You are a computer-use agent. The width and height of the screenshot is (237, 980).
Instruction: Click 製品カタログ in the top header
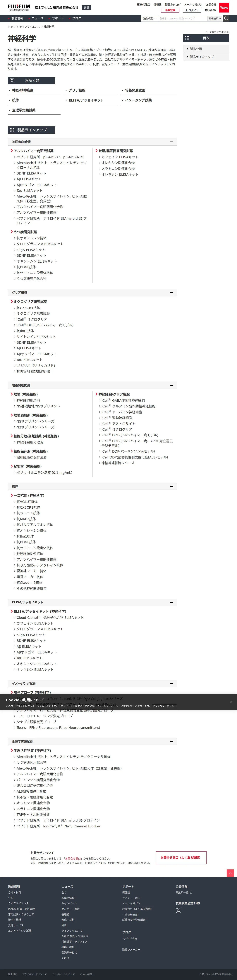pyautogui.click(x=173, y=5)
